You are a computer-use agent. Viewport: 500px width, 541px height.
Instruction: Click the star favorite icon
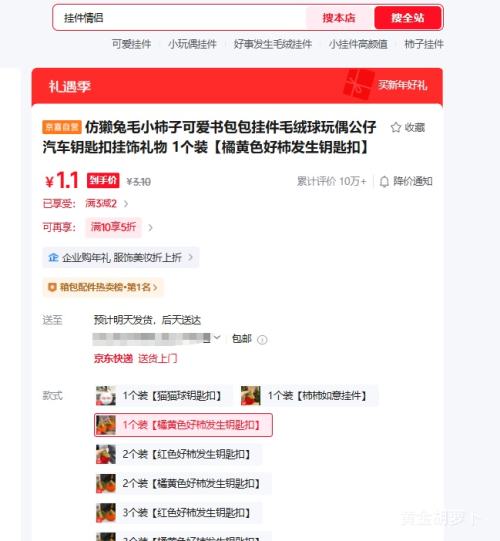click(x=396, y=127)
